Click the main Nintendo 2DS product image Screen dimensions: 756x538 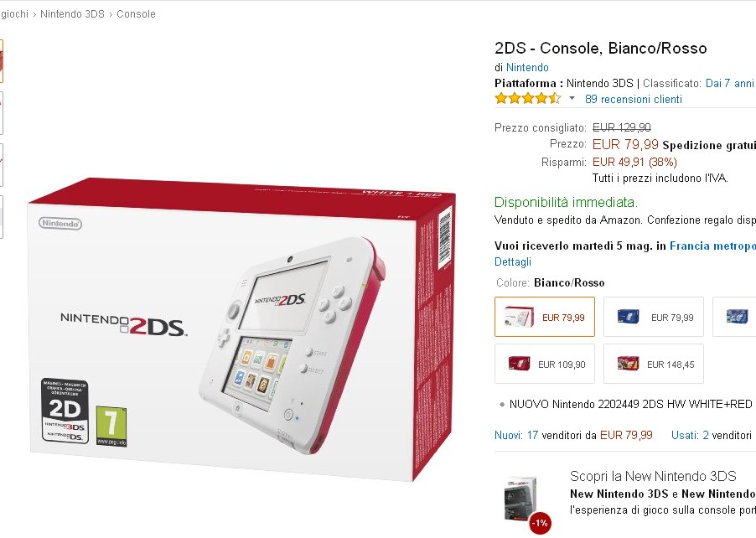coord(241,329)
